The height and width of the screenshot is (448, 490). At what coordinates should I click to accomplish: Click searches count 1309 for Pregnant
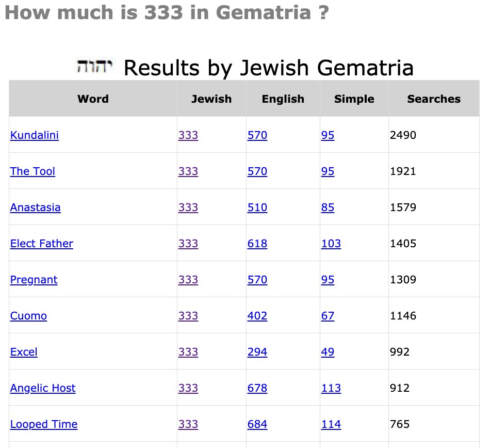403,280
